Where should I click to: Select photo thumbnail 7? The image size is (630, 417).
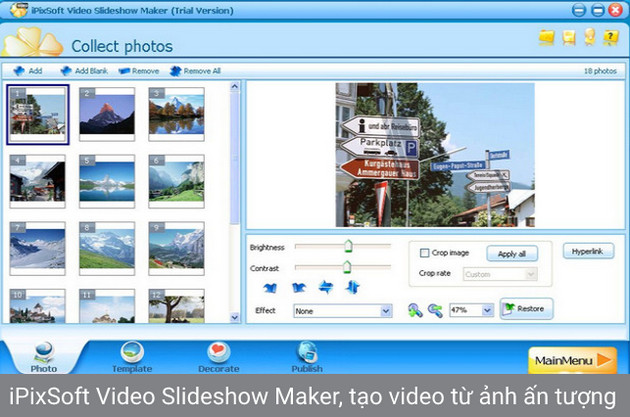tap(37, 248)
